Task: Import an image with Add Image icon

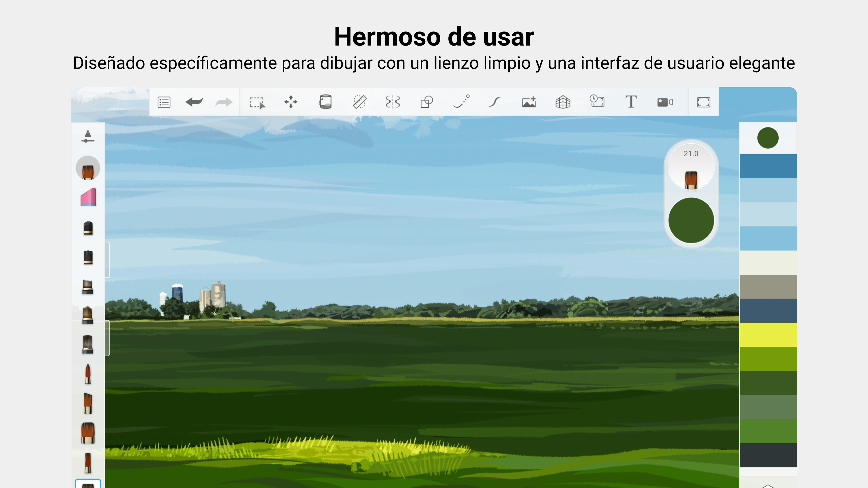Action: click(x=529, y=102)
